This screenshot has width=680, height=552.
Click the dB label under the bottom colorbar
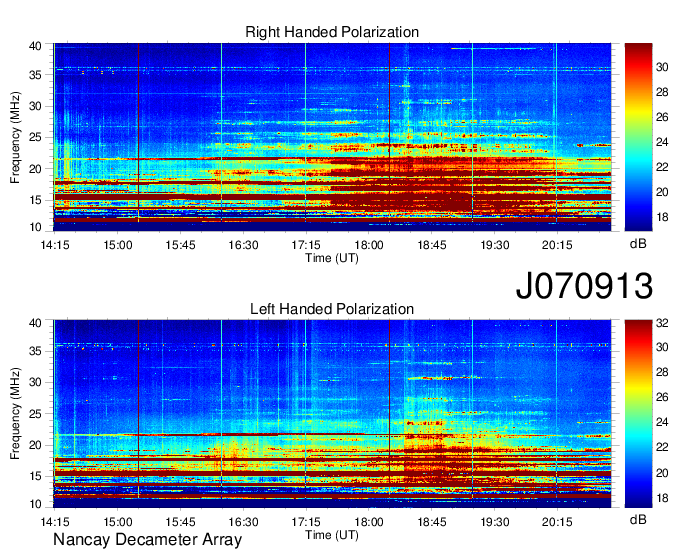point(638,519)
